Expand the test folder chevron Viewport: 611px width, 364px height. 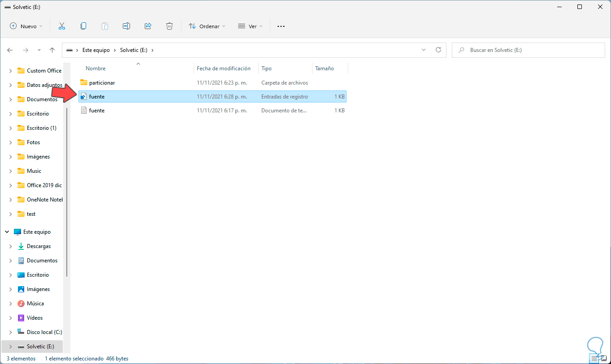tap(10, 214)
